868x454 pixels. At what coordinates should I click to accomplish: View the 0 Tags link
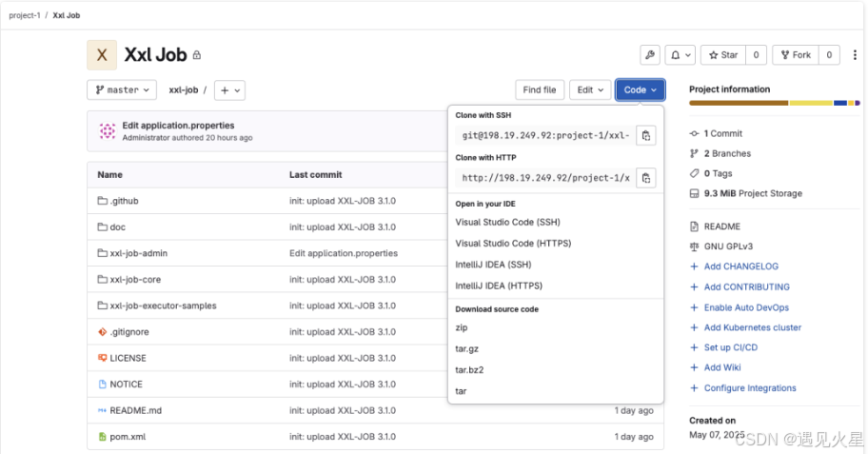718,173
